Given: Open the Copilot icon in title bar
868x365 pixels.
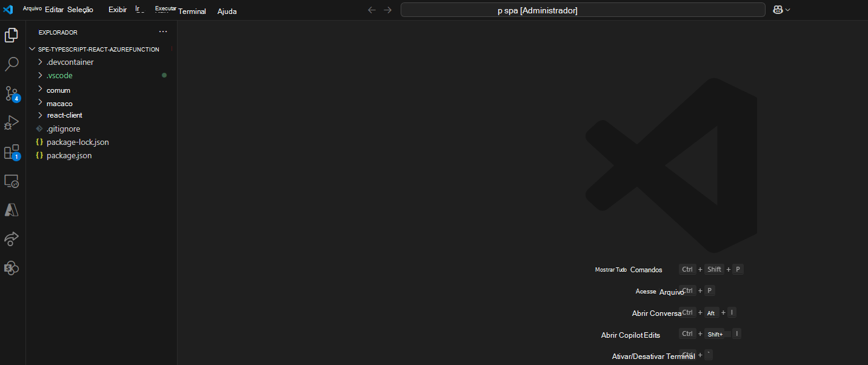Looking at the screenshot, I should (x=778, y=10).
